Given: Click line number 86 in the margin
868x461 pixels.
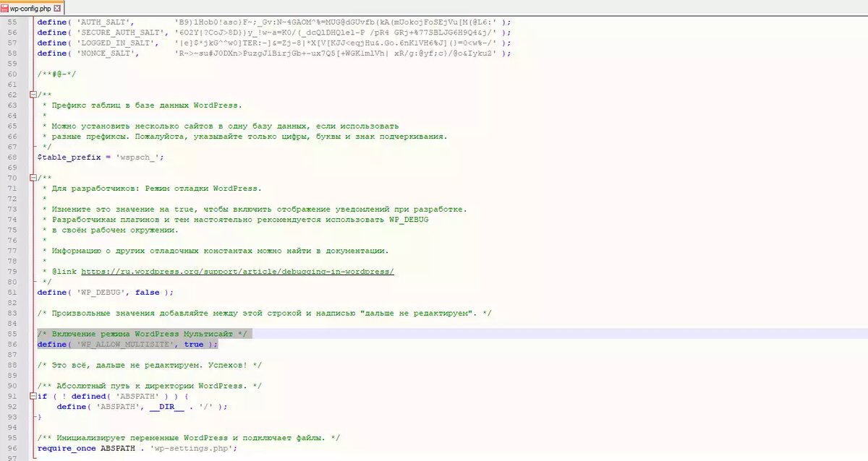Looking at the screenshot, I should tap(12, 345).
